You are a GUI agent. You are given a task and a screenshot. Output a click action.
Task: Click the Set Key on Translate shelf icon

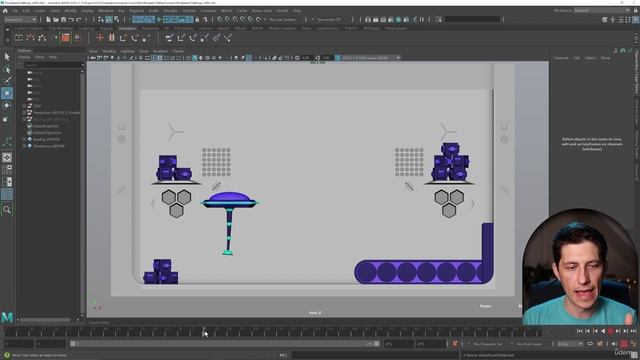pos(123,38)
